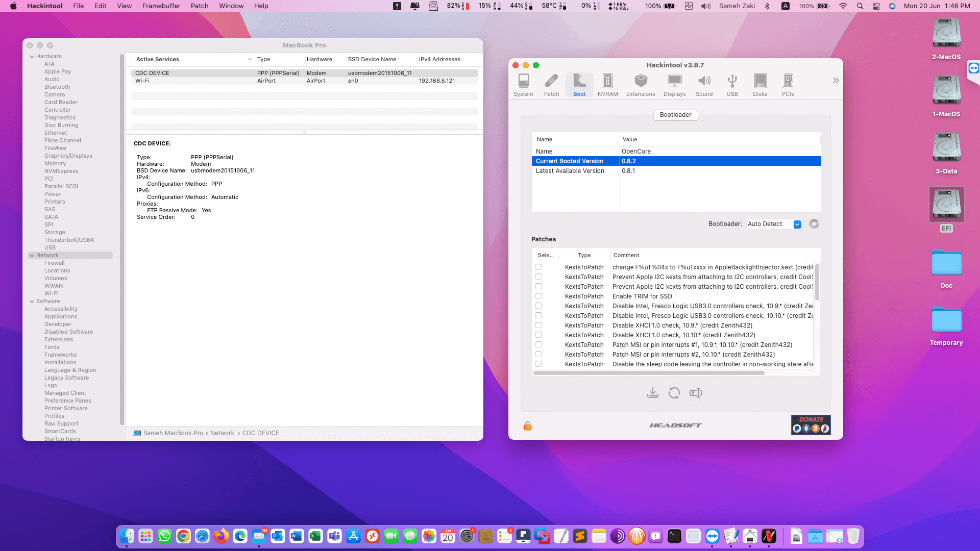
Task: Check the Patch MSI or pin interrupts #2
Action: pos(538,354)
